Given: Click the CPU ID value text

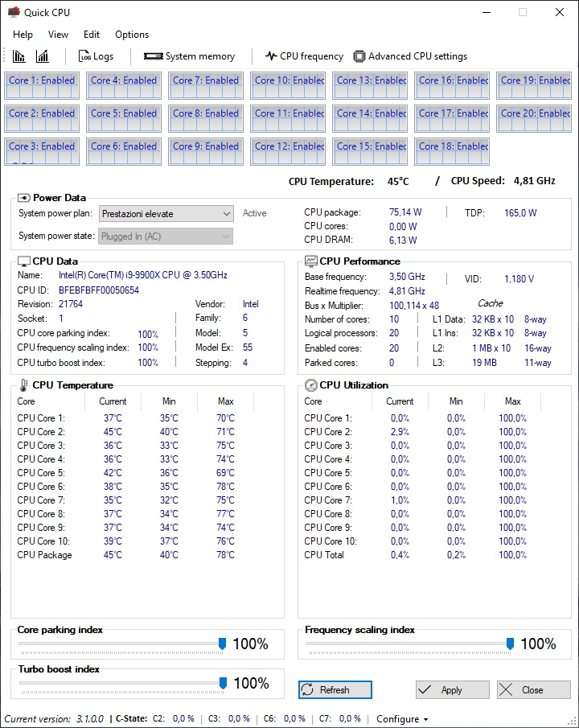Looking at the screenshot, I should (x=99, y=290).
